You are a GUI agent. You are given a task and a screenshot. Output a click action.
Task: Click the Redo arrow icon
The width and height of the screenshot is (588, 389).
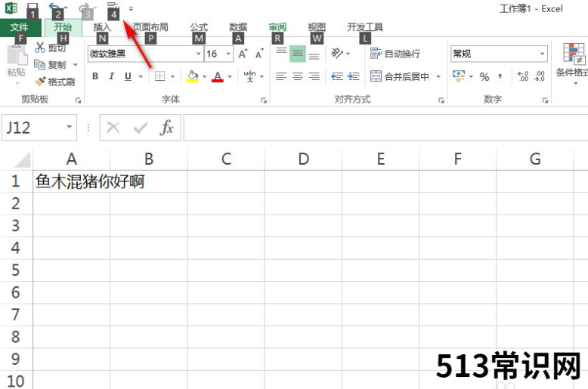(x=85, y=8)
